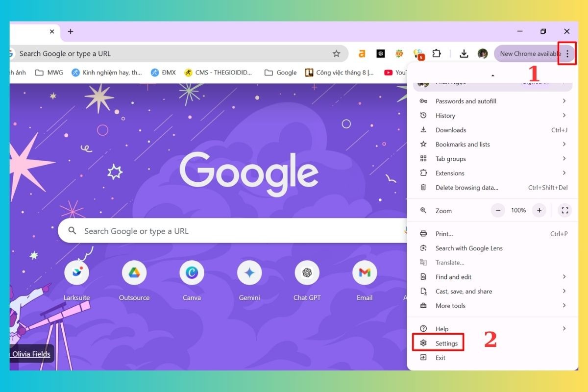This screenshot has height=392, width=588.
Task: Choose Exit to quit Chrome
Action: coord(492,358)
